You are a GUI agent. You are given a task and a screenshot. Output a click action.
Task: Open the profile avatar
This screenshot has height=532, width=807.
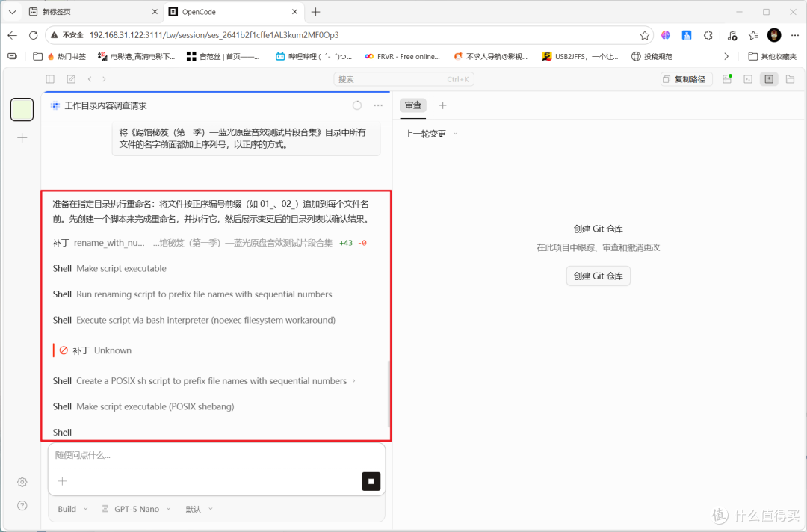(x=774, y=35)
